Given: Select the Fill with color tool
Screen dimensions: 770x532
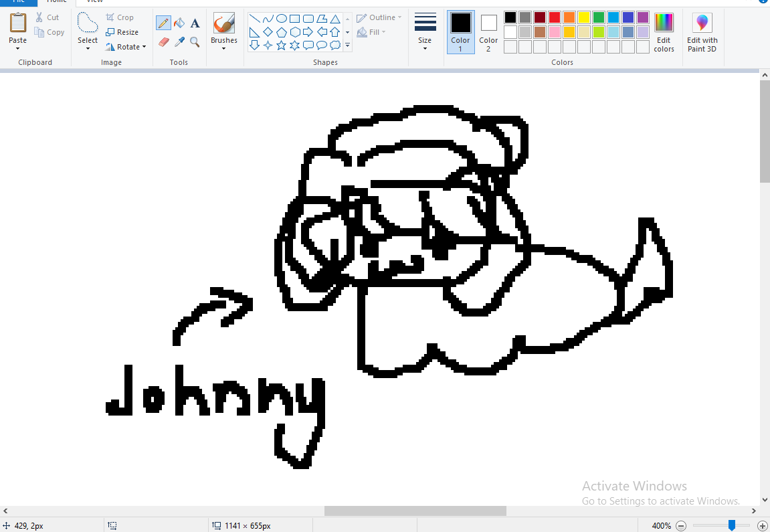Looking at the screenshot, I should 179,22.
